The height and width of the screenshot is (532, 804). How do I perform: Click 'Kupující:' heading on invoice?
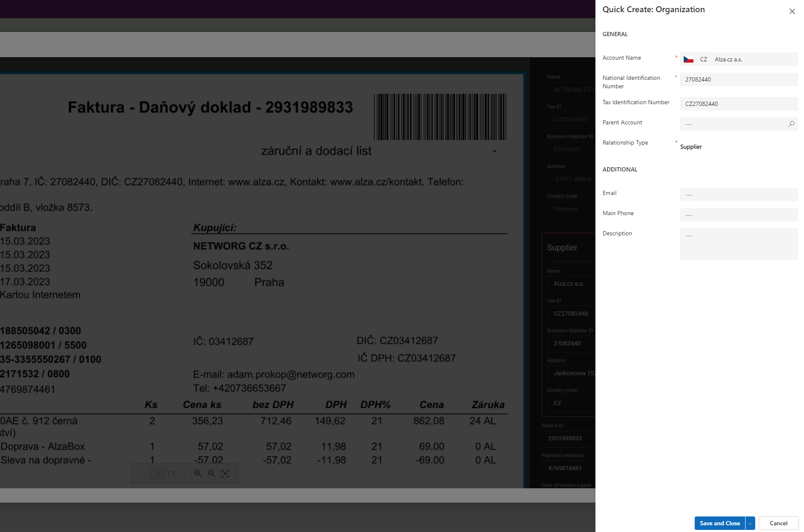click(215, 228)
